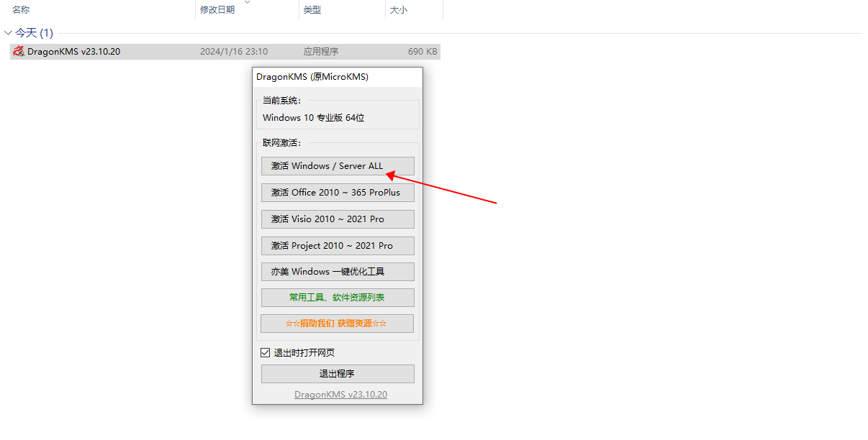The image size is (868, 440).
Task: Uncheck the 退出时打开网页 checkbox
Action: 266,353
